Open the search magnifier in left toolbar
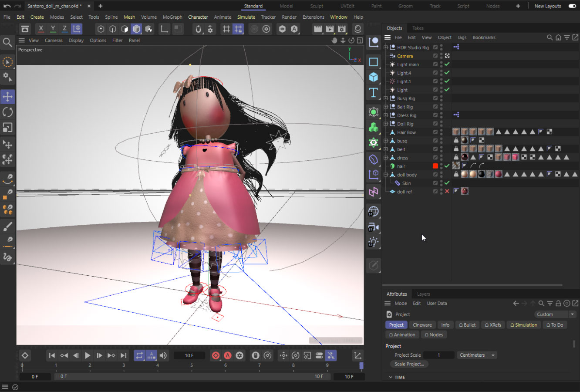This screenshot has width=580, height=392. tap(7, 42)
